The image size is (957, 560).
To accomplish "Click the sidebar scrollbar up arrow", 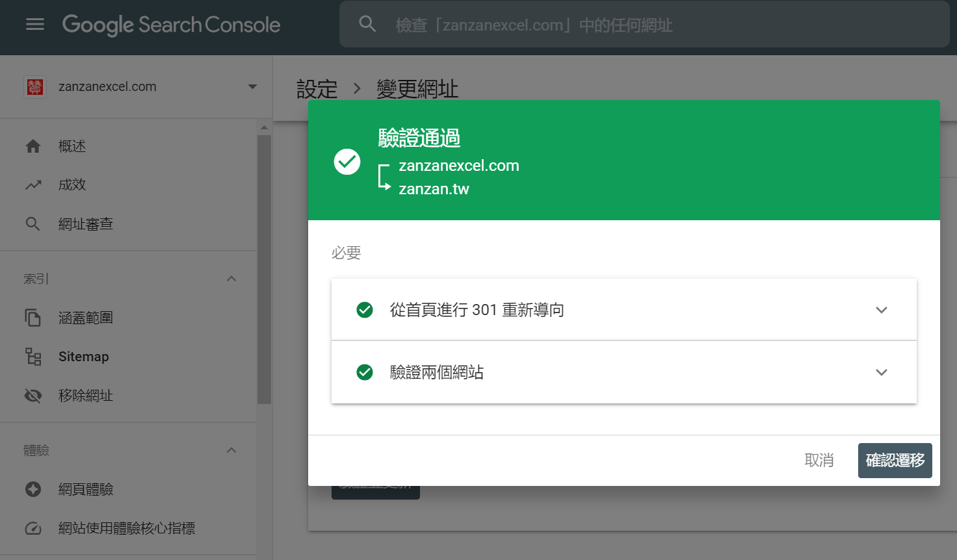I will pyautogui.click(x=264, y=127).
